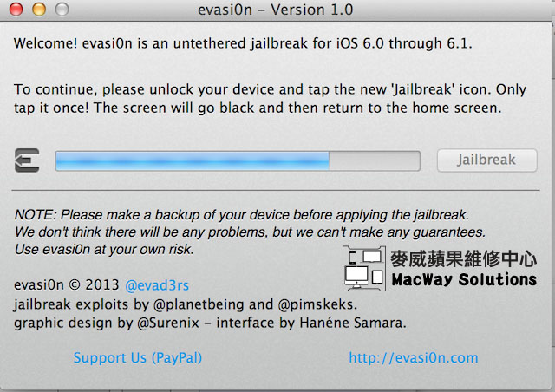The height and width of the screenshot is (392, 555).
Task: Click the @planetbeing and @pimskeks credits line
Action: 186,304
